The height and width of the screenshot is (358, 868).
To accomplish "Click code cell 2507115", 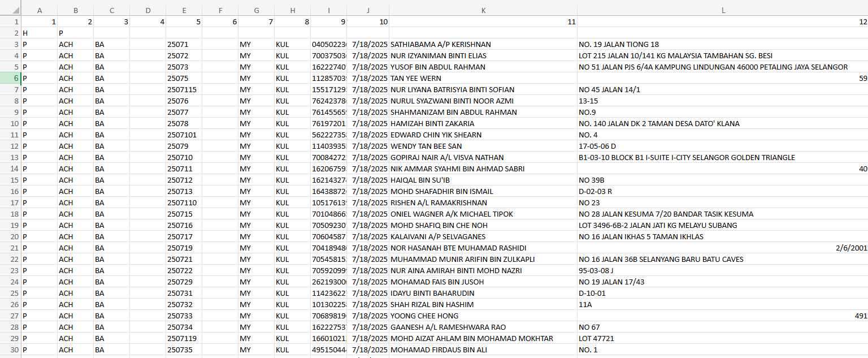I will 184,89.
